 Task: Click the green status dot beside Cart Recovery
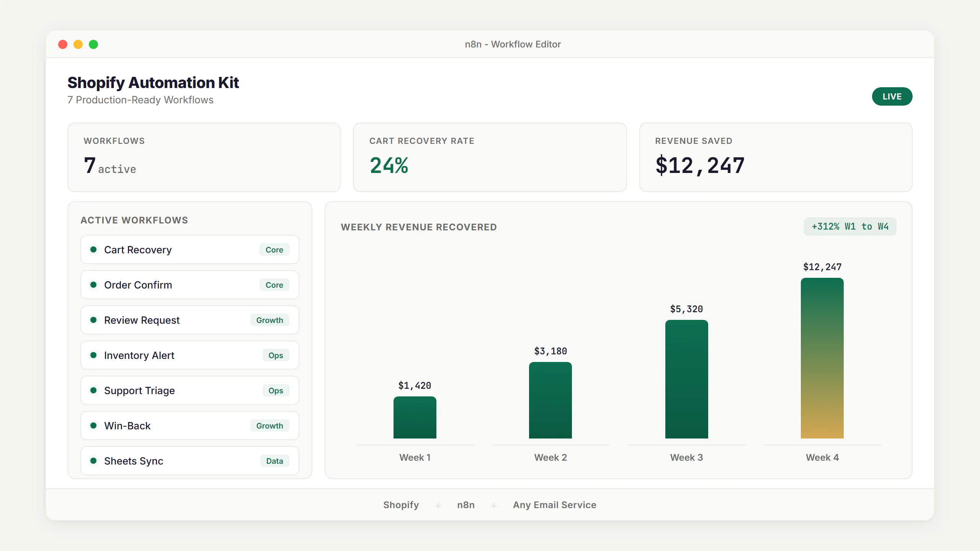click(93, 249)
